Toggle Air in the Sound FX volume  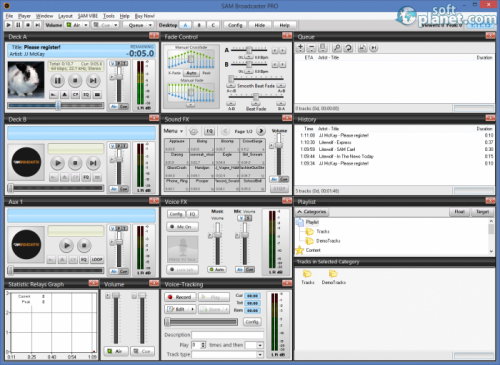pyautogui.click(x=274, y=179)
